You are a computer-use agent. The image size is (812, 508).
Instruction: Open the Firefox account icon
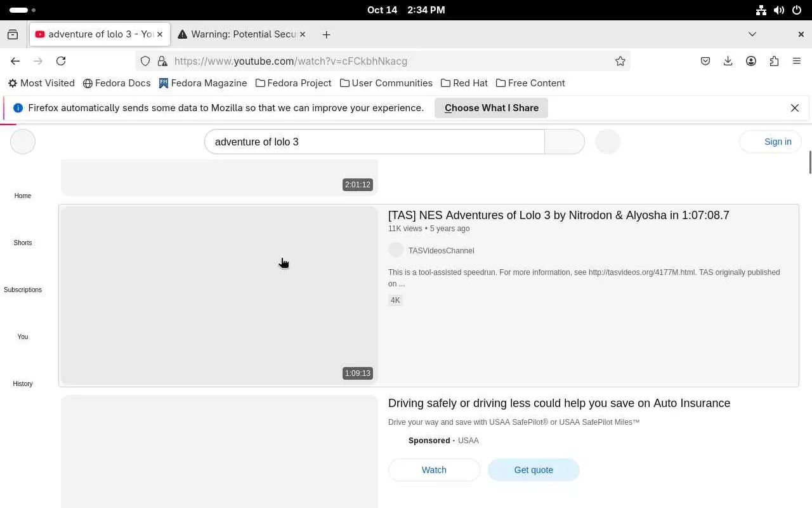click(751, 61)
